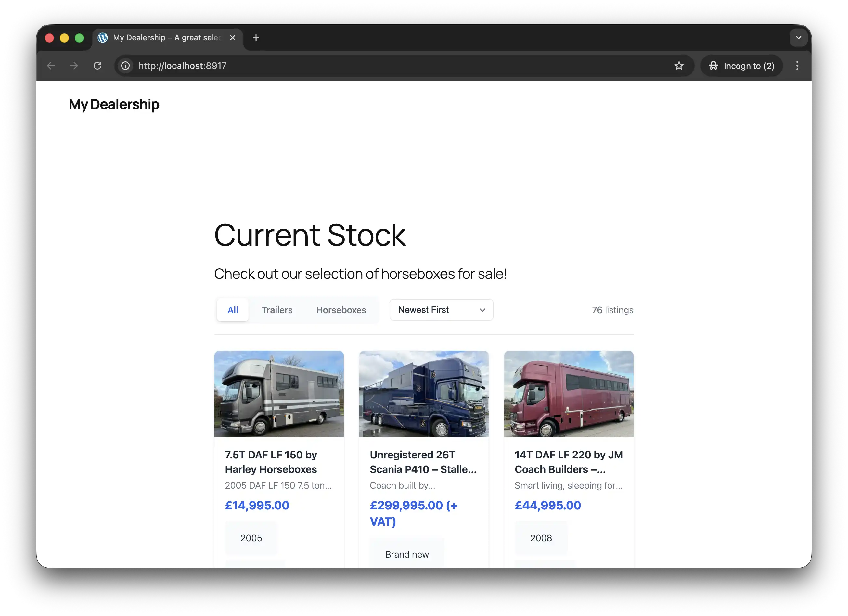Open a new tab with the plus icon
Image resolution: width=848 pixels, height=616 pixels.
[x=256, y=37]
